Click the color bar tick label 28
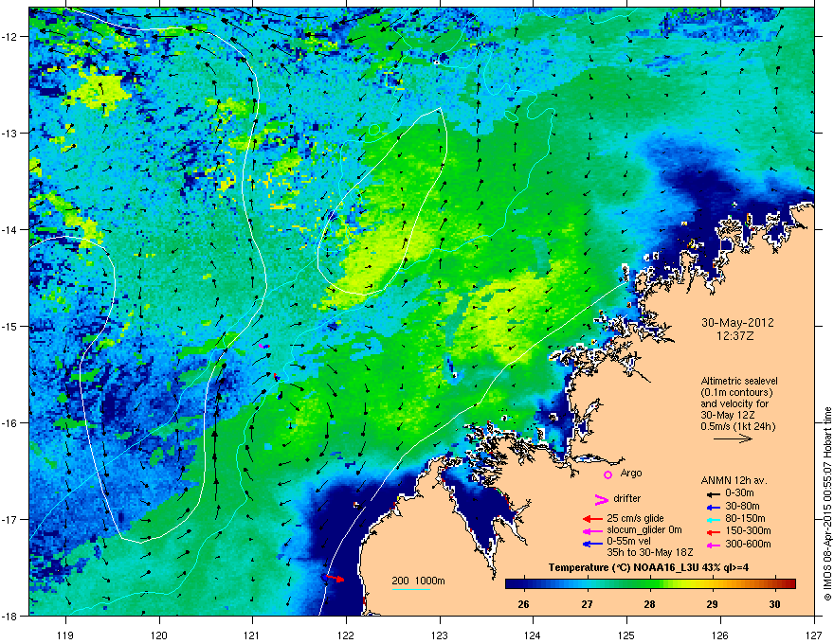The image size is (834, 644). click(649, 604)
